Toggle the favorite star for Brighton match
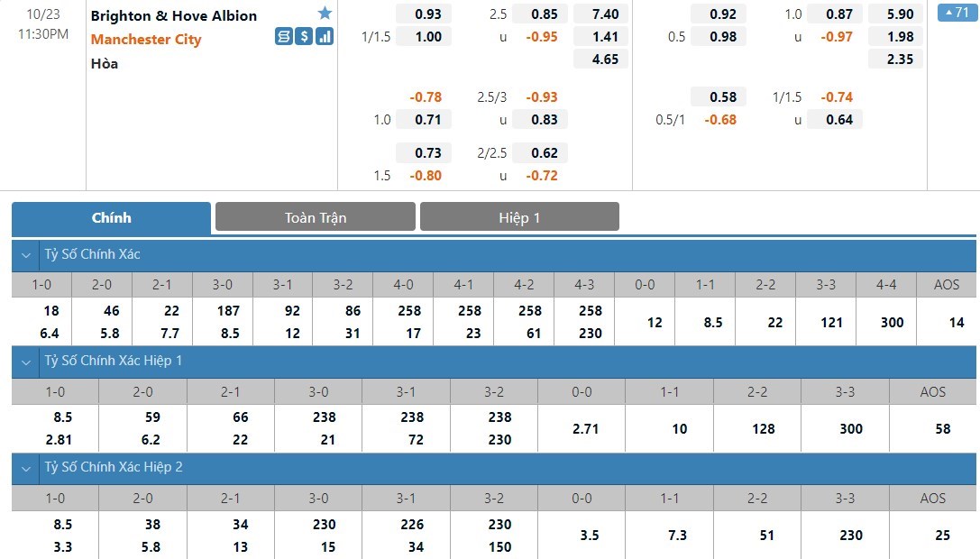 click(325, 14)
